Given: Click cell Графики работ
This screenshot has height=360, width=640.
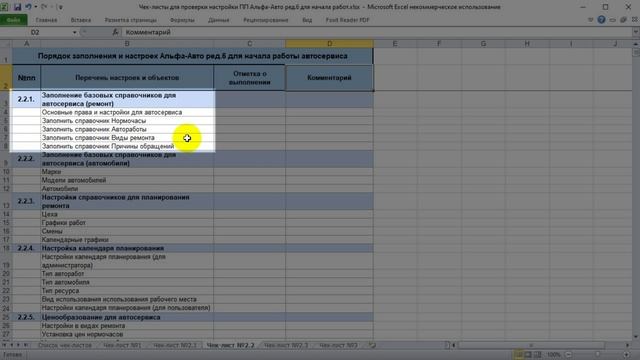Looking at the screenshot, I should coord(127,223).
